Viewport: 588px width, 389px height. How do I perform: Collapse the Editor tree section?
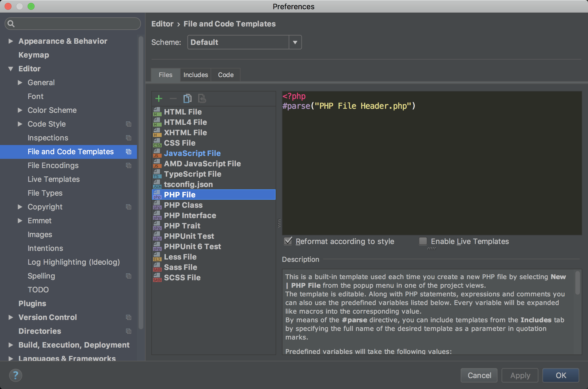[11, 69]
